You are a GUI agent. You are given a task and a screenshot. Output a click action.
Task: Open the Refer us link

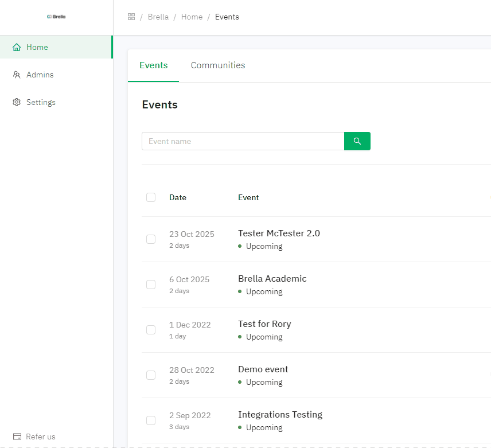pos(34,437)
